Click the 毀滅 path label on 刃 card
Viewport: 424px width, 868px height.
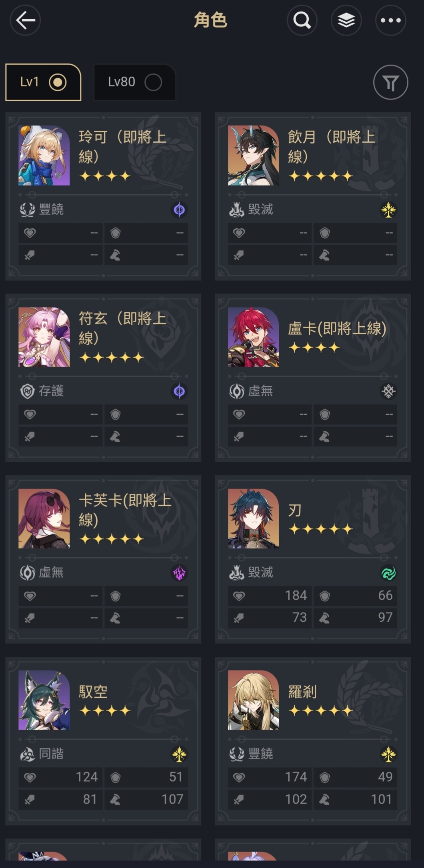pos(260,573)
